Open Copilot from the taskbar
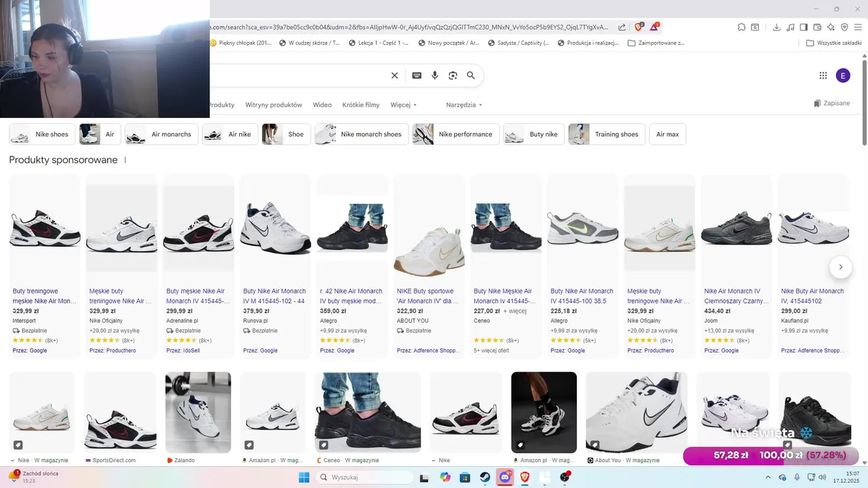This screenshot has height=488, width=868. coord(445,477)
